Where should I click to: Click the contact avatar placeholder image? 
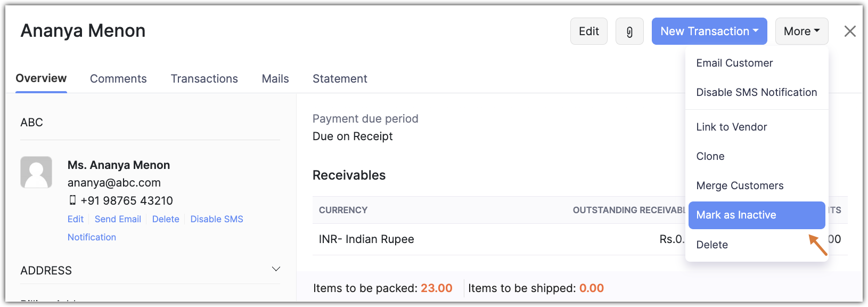coord(36,172)
